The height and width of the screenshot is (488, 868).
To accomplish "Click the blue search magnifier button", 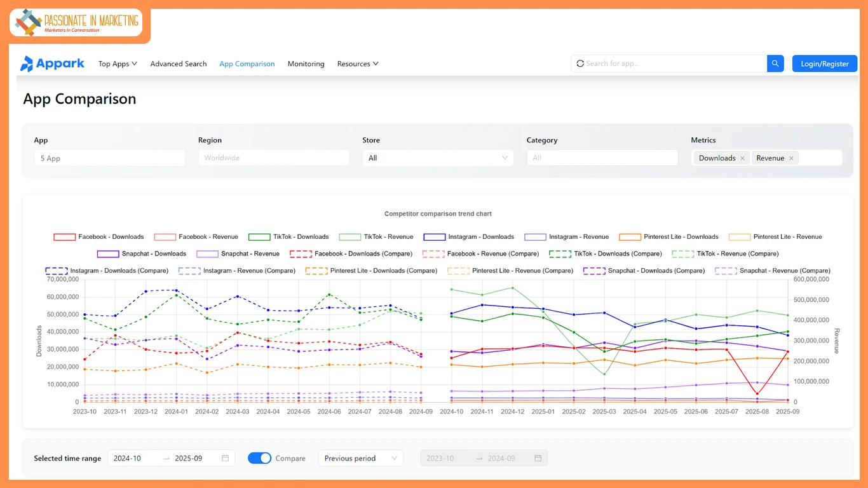I will pyautogui.click(x=775, y=64).
